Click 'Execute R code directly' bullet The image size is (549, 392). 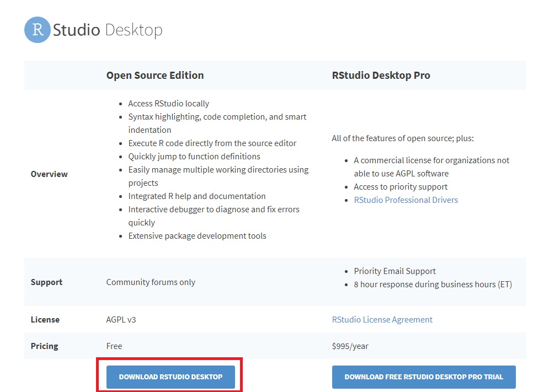[212, 143]
